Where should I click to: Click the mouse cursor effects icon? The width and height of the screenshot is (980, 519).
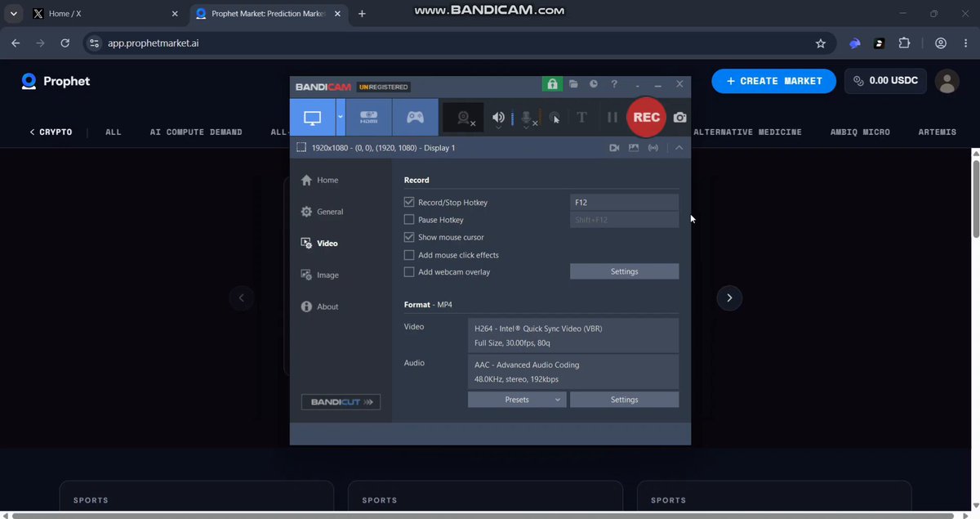555,119
